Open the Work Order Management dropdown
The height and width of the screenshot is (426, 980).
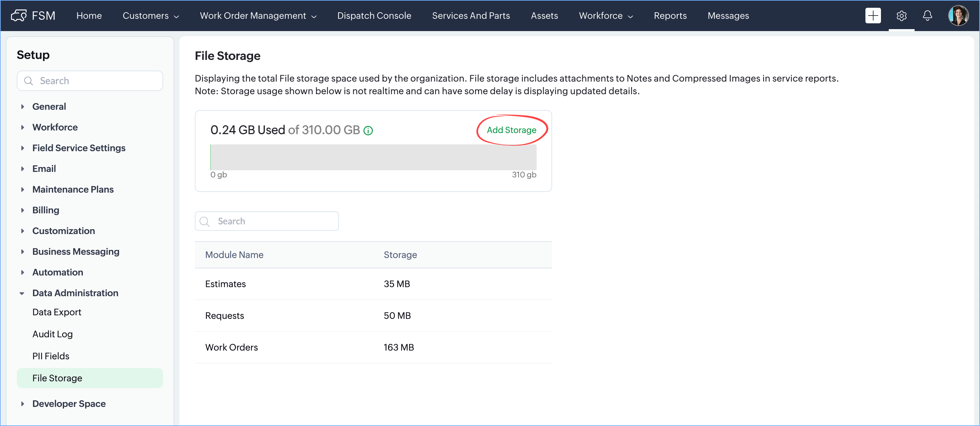[258, 16]
